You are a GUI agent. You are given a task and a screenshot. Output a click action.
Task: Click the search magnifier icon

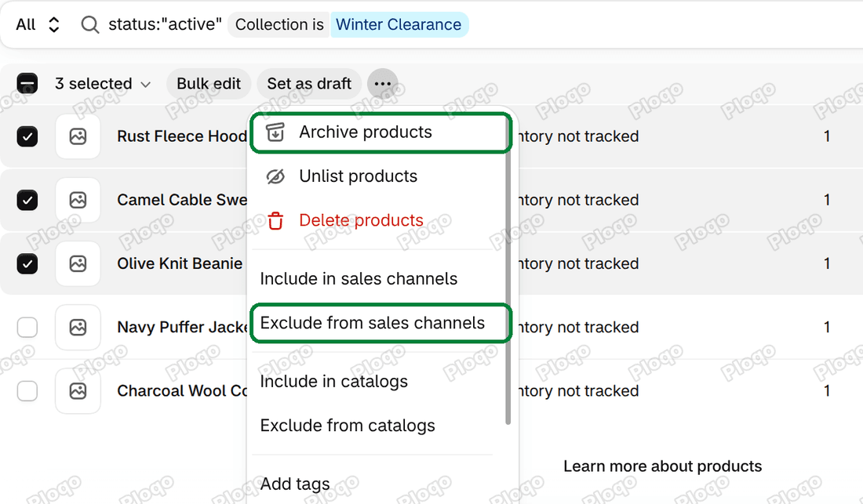89,25
